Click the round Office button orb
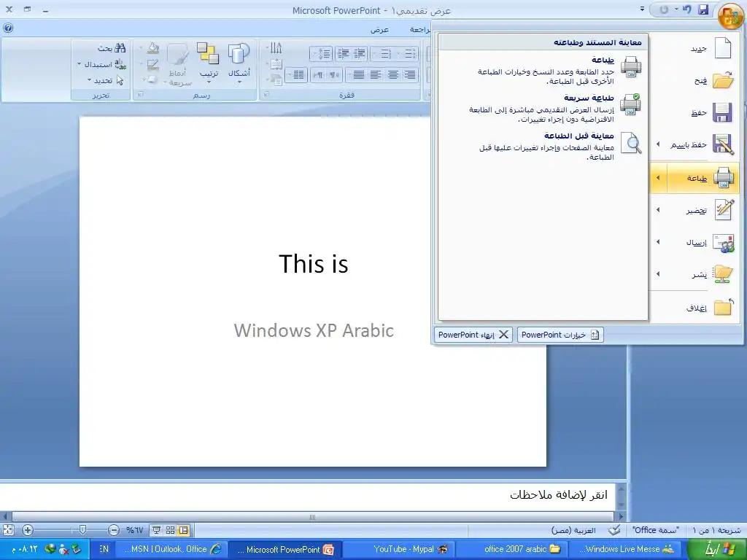 tap(729, 16)
